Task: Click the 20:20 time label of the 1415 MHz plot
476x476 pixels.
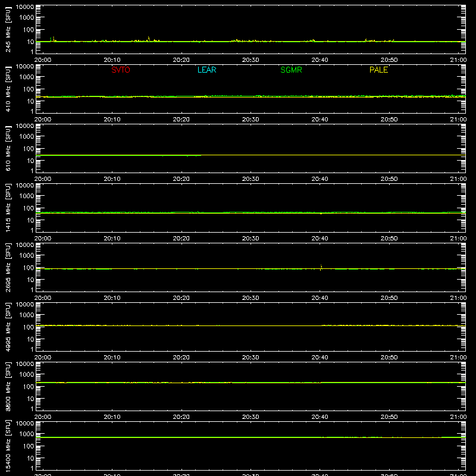Action: click(x=181, y=239)
